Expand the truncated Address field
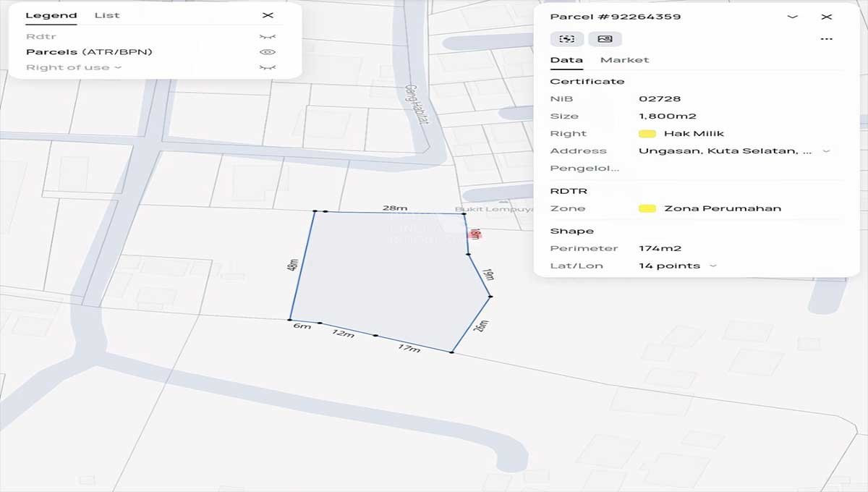868x492 pixels. 827,151
